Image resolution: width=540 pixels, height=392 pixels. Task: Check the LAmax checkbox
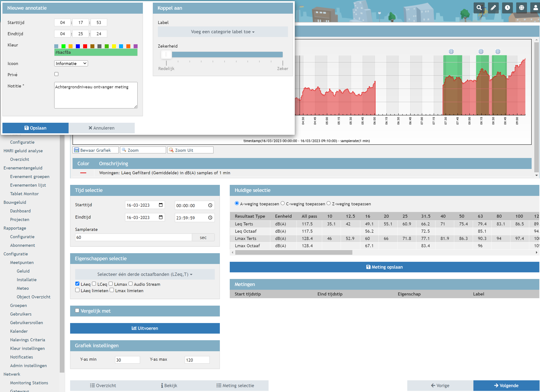[x=111, y=284]
